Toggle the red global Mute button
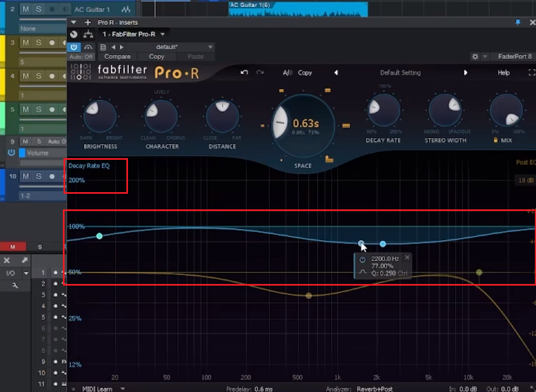Screen dimensions: 536x392 [x=13, y=247]
